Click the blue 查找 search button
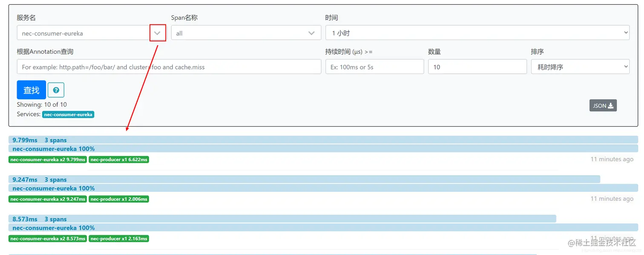Image resolution: width=644 pixels, height=255 pixels. [x=32, y=90]
